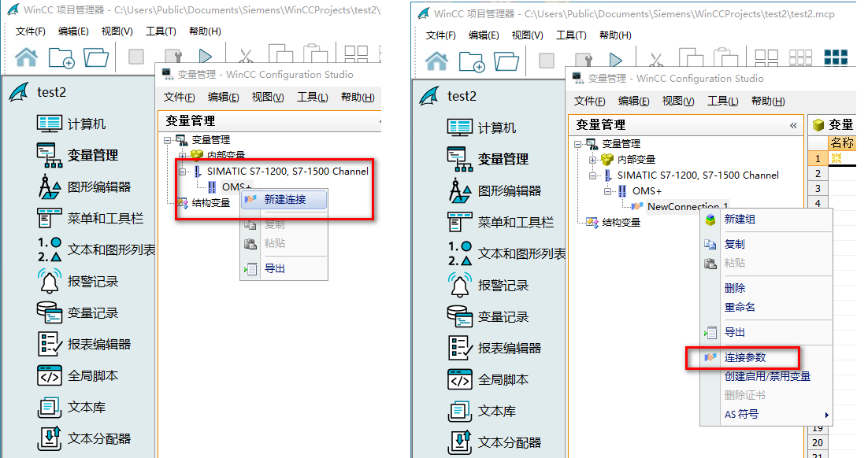Open 图形编辑器 icon in the left project tree
The image size is (868, 458).
pyautogui.click(x=50, y=187)
